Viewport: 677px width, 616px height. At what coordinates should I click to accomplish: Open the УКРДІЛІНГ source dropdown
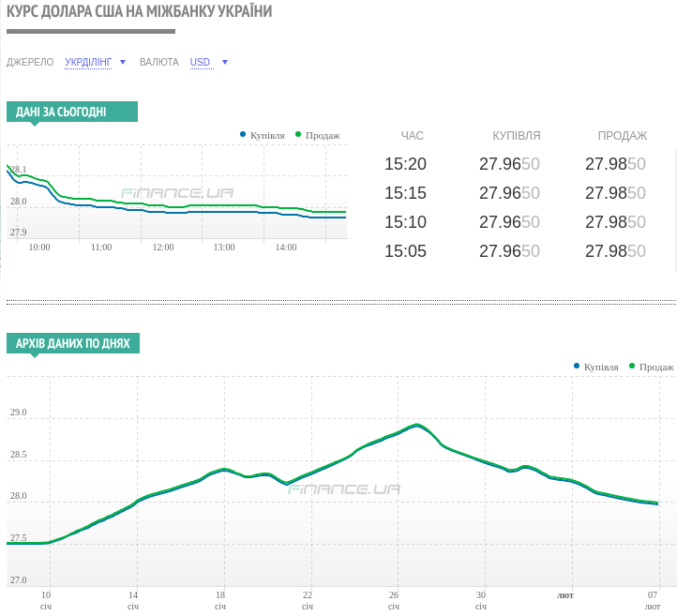(x=88, y=63)
